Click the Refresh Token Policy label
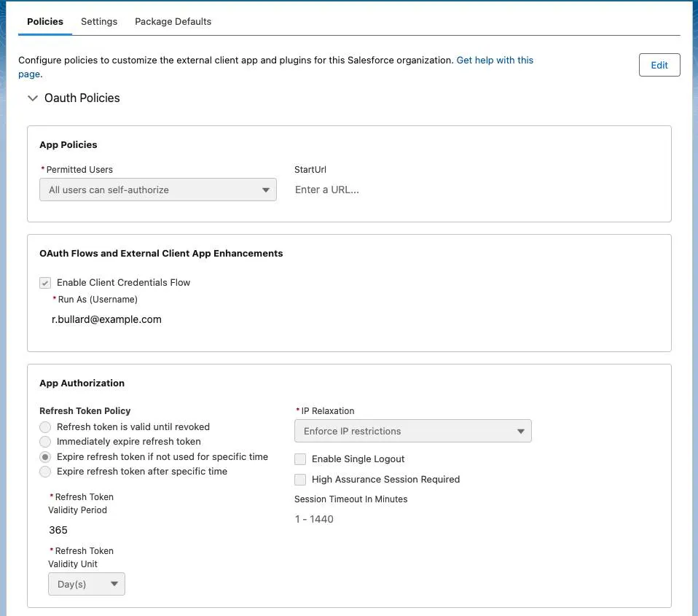 pos(85,410)
